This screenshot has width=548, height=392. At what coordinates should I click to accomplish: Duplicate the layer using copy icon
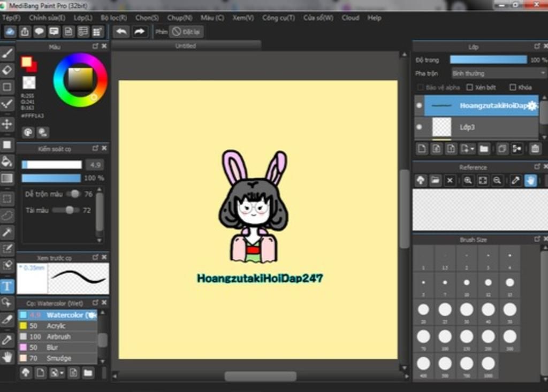(x=502, y=149)
